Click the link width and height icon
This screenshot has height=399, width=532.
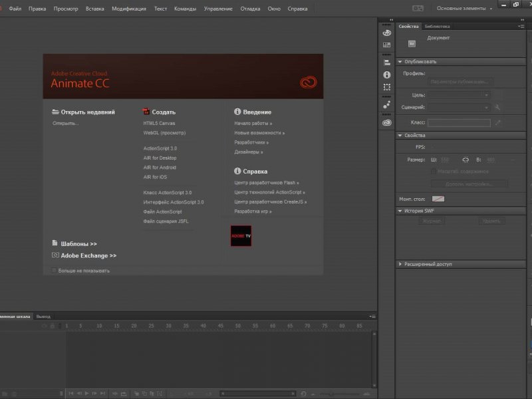(465, 160)
